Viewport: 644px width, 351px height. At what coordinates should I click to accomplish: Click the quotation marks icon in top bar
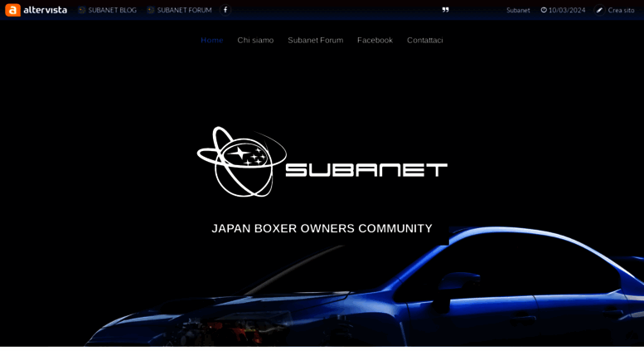445,10
